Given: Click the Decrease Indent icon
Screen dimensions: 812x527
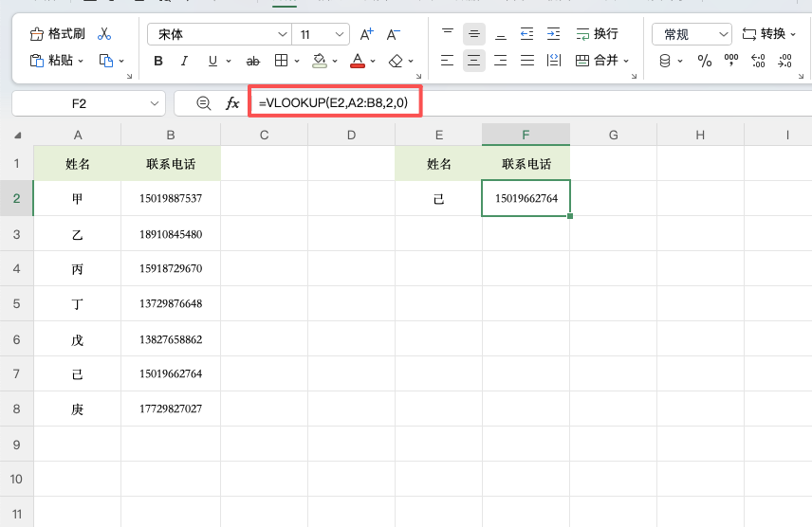Looking at the screenshot, I should [526, 34].
